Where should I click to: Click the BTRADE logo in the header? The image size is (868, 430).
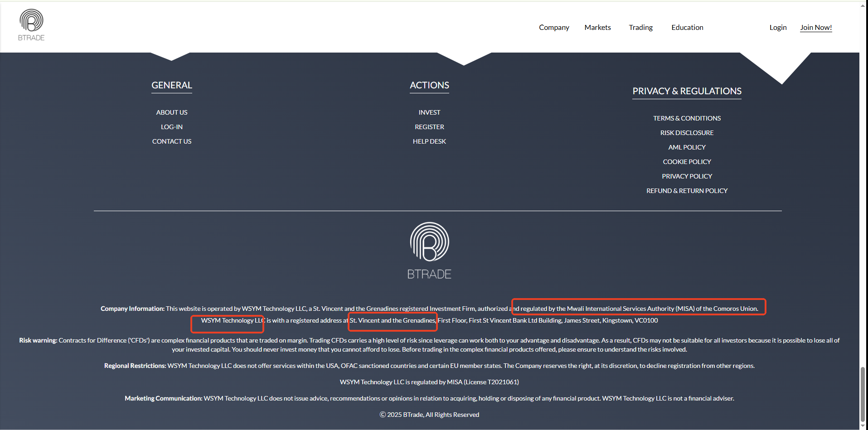[31, 25]
